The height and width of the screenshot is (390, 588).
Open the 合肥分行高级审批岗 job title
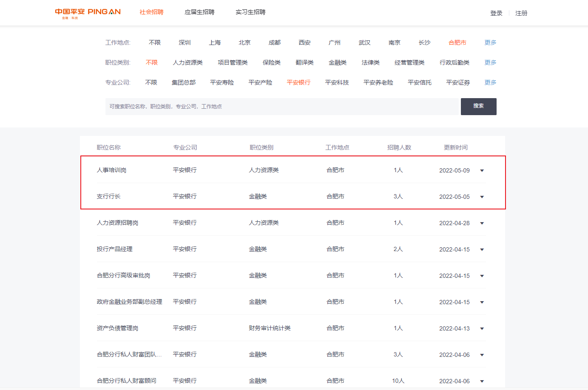123,275
